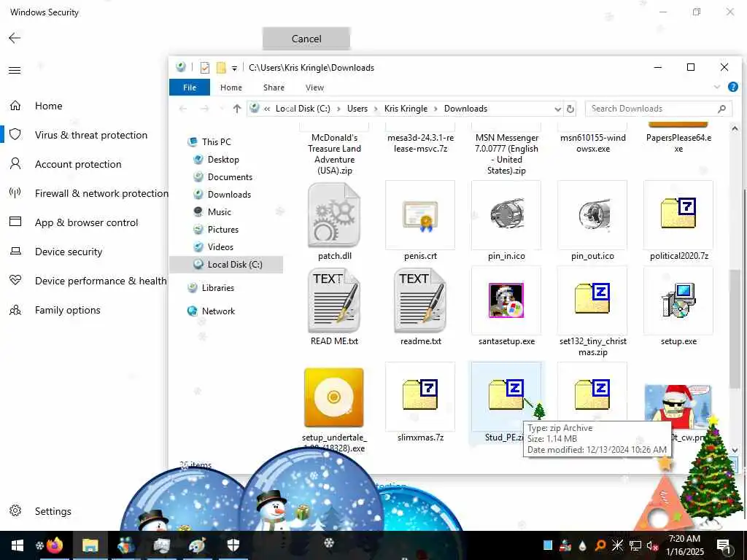This screenshot has height=560, width=747.
Task: Open Explorer help question mark
Action: (733, 87)
